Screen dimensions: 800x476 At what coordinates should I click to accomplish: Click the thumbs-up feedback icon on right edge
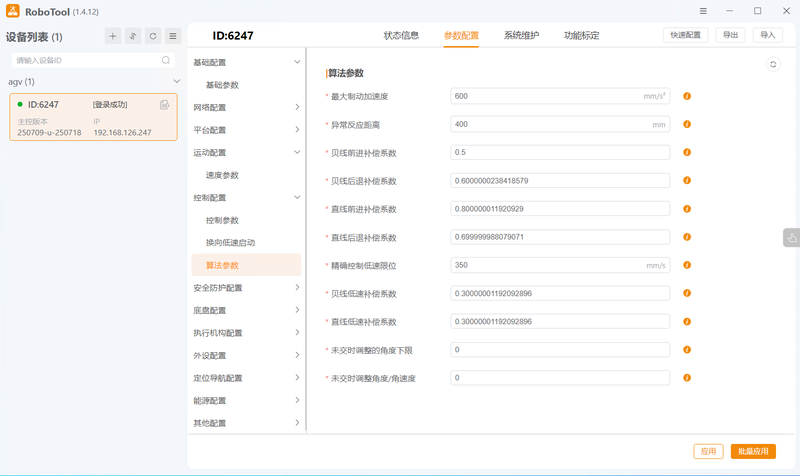tap(791, 237)
